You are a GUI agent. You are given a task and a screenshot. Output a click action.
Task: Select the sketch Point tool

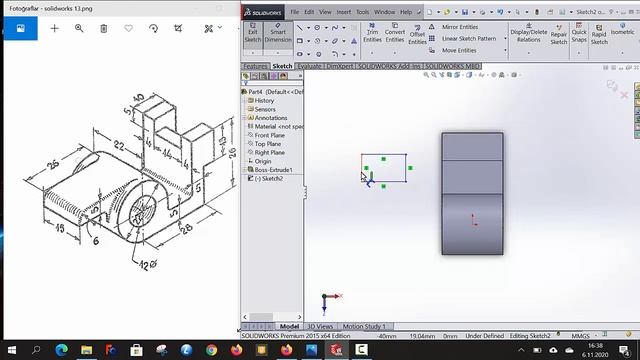tap(354, 54)
